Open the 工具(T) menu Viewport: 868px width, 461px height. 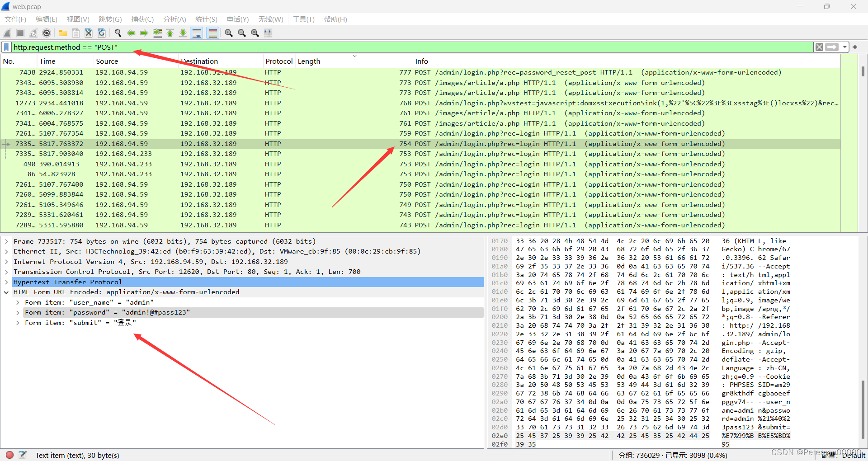[303, 19]
